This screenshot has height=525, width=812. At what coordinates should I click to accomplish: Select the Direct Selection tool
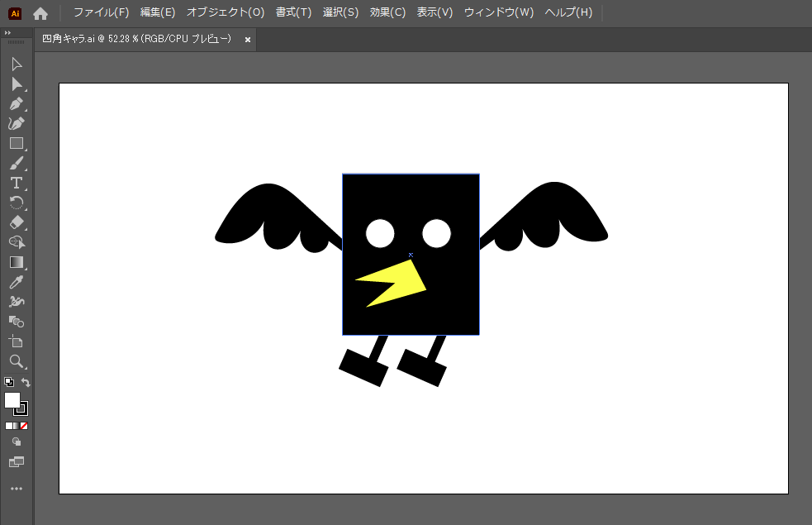pos(17,84)
